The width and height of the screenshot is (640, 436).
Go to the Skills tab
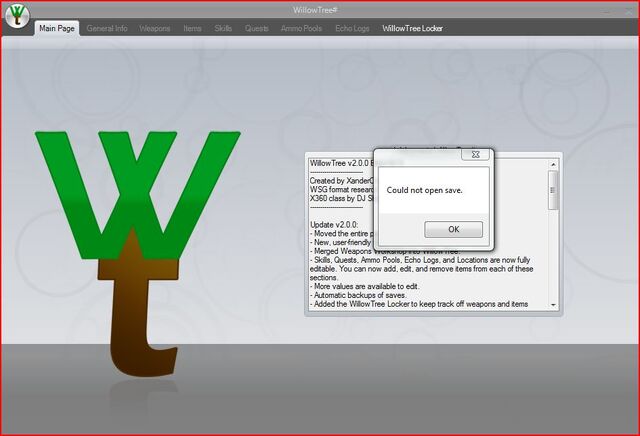pos(223,28)
